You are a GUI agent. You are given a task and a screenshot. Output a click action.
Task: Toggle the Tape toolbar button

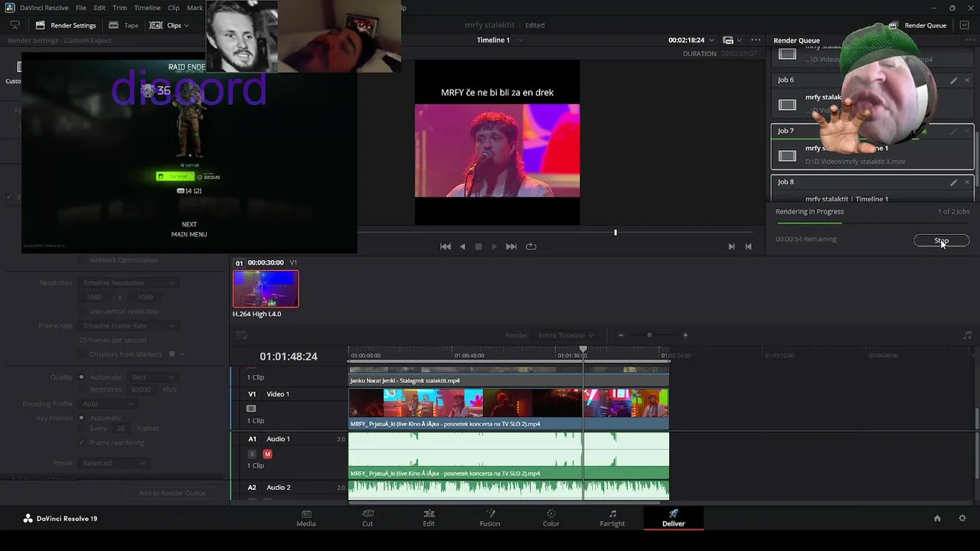coord(124,25)
